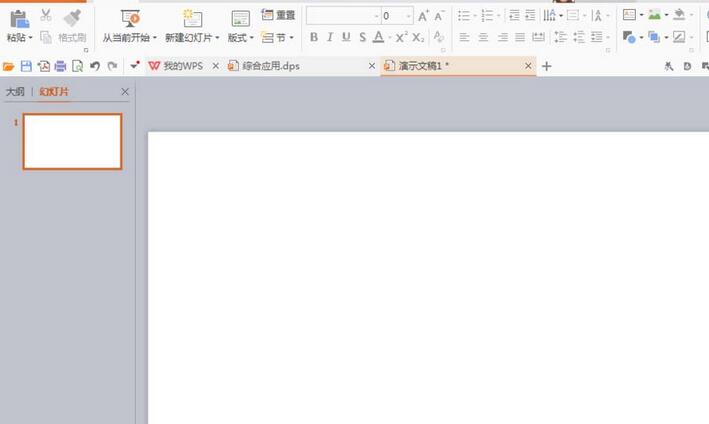This screenshot has height=424, width=709.
Task: Switch to the 大纲 outline tab
Action: (x=15, y=92)
